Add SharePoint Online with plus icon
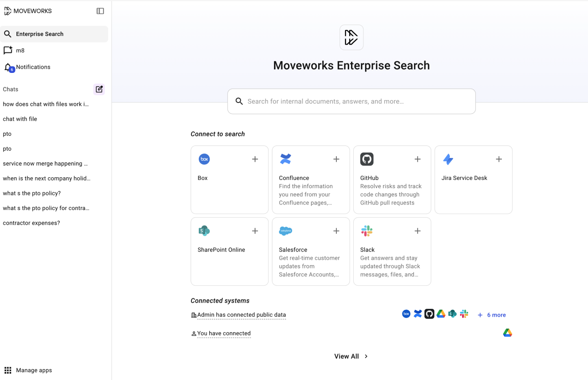Image resolution: width=588 pixels, height=380 pixels. (255, 231)
